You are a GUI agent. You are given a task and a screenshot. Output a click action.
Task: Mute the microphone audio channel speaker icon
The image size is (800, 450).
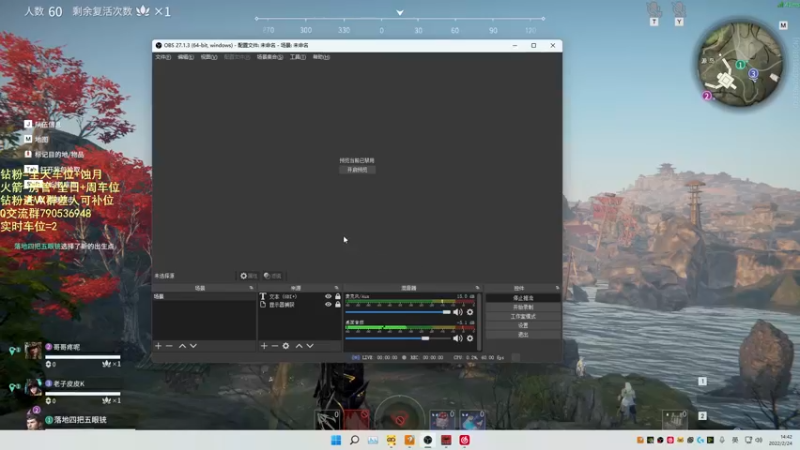458,312
